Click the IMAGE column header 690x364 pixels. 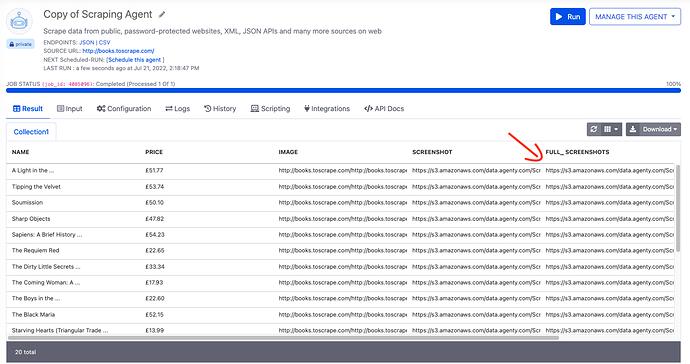(x=288, y=152)
